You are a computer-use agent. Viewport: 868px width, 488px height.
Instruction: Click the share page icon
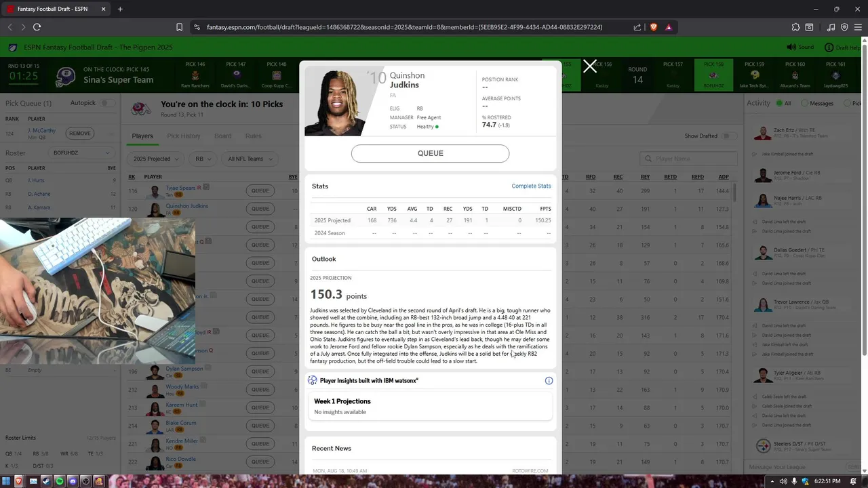point(637,27)
